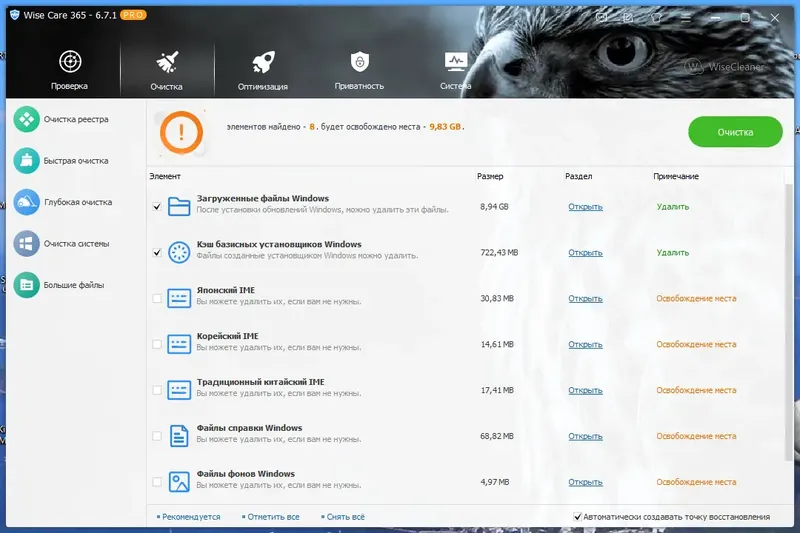Open the Приватность shield icon
This screenshot has width=800, height=533.
(x=360, y=62)
